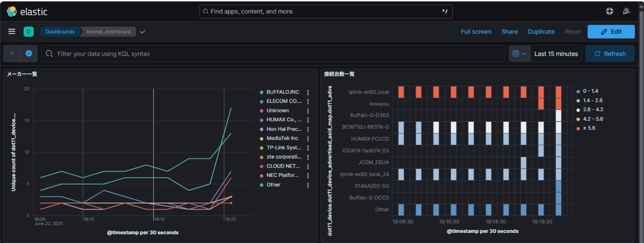The width and height of the screenshot is (644, 243).
Task: Click the JCOM_EBUA heatmap row label
Action: 374,162
